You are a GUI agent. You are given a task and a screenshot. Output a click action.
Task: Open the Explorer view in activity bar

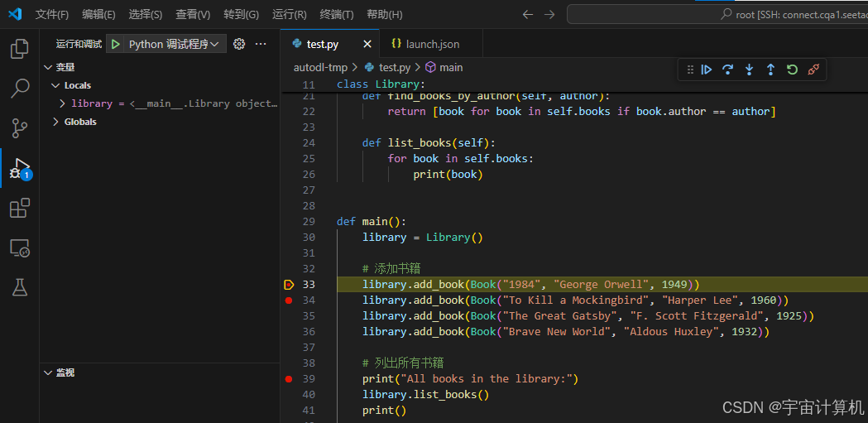[19, 49]
